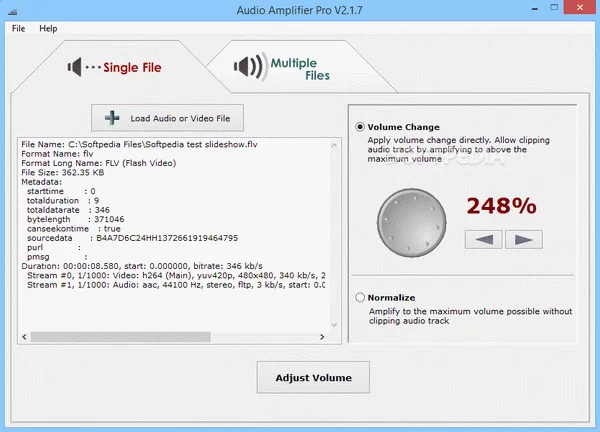Minimize the Audio Amplifier Pro window
This screenshot has width=600, height=432.
[x=535, y=8]
